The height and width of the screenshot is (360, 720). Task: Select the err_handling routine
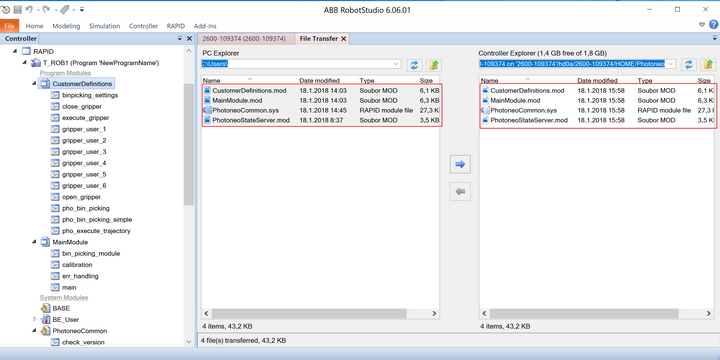point(80,276)
